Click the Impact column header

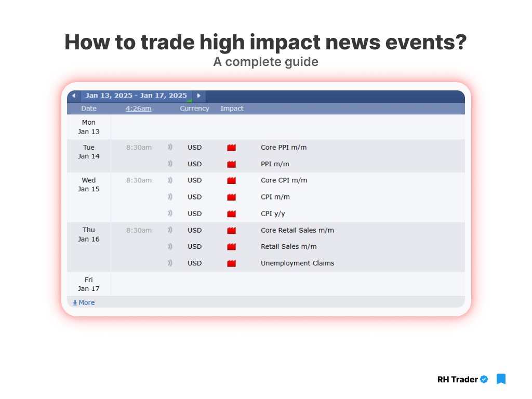tap(232, 109)
